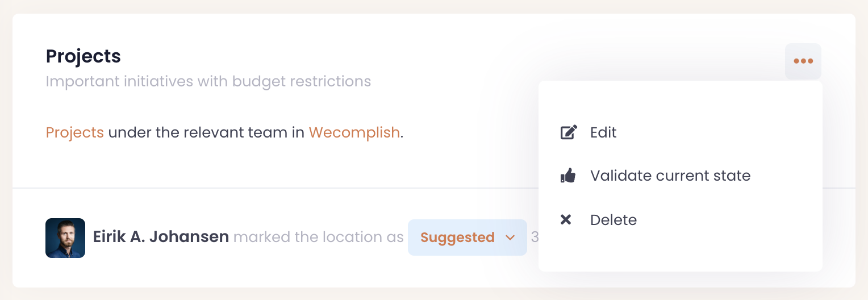Choose the 'Validate current state' text
This screenshot has width=868, height=300.
[x=670, y=176]
